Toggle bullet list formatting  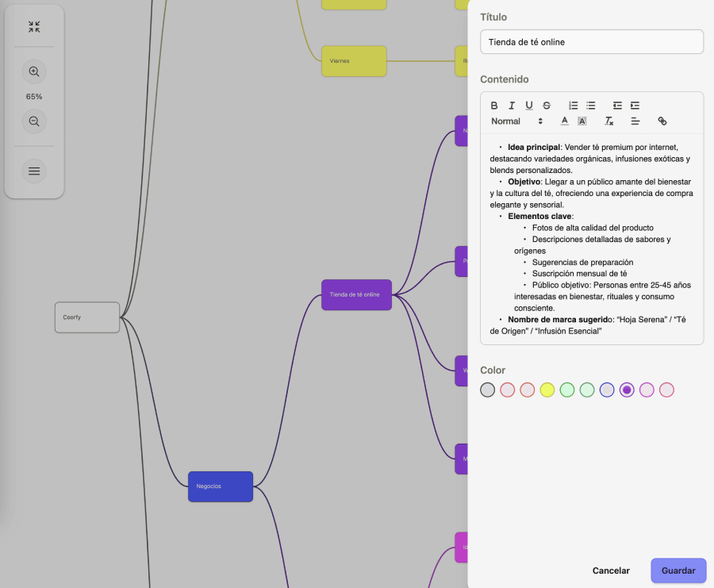point(591,106)
